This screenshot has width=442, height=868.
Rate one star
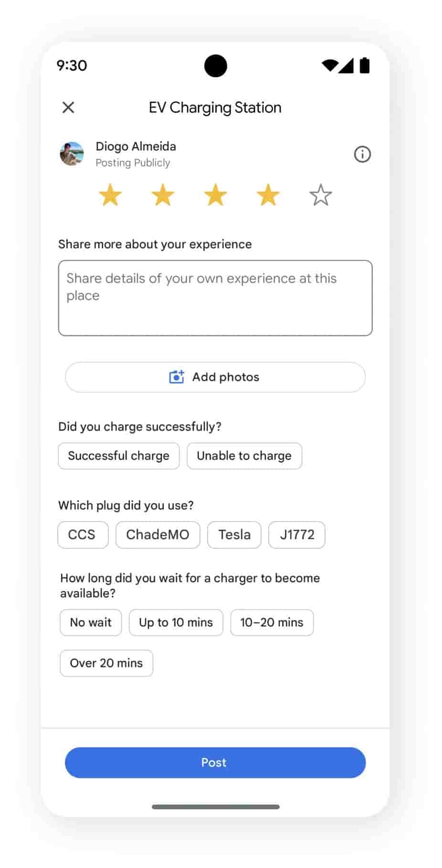pos(110,195)
